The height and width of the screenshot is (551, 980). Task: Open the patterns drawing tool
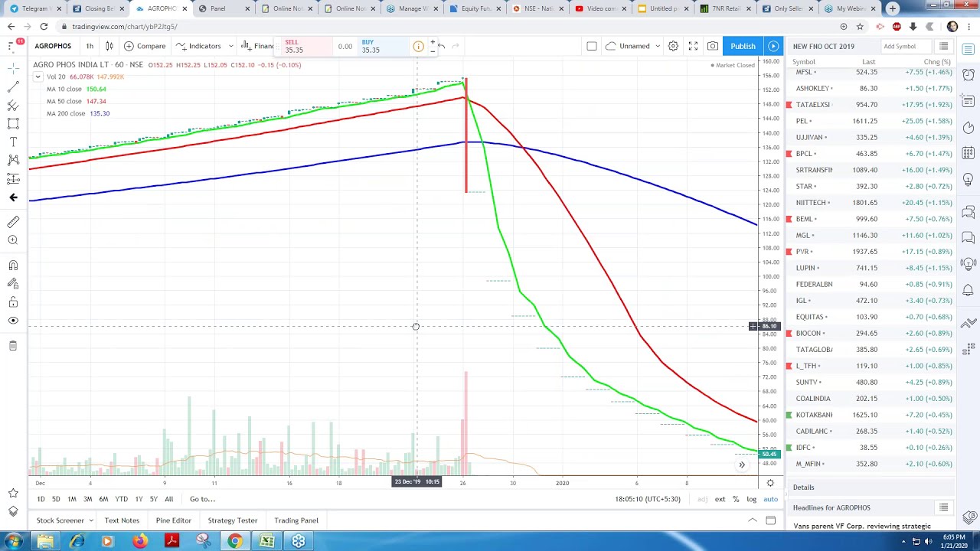click(x=13, y=160)
